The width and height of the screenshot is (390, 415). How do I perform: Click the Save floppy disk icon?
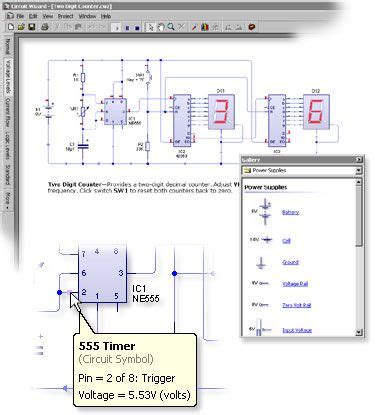pos(32,27)
